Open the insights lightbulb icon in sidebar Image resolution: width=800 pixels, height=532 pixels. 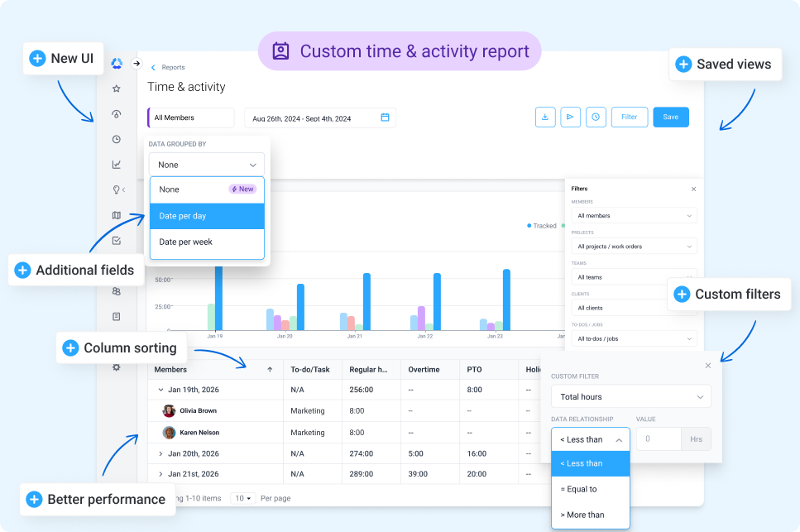[x=115, y=189]
